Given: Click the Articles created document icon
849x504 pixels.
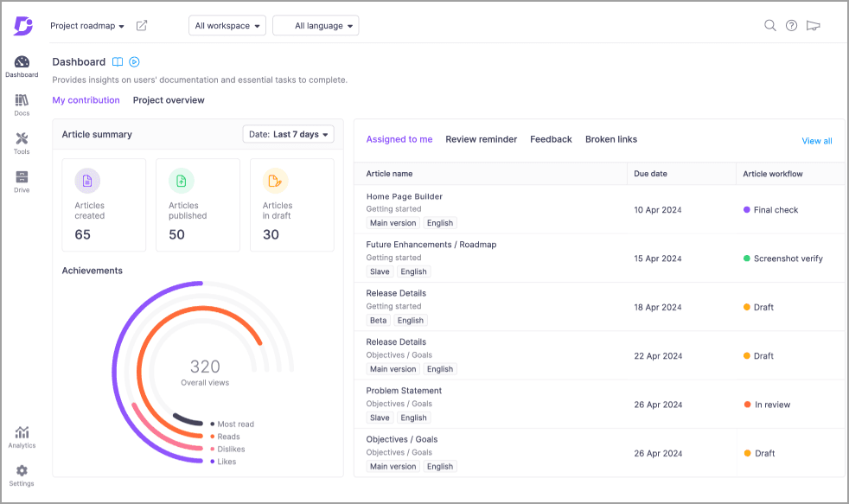Looking at the screenshot, I should [x=87, y=181].
